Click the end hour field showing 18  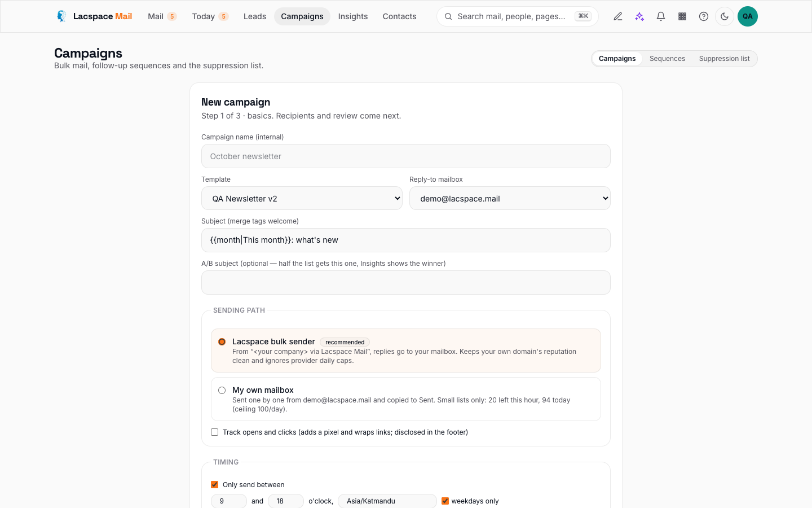(286, 501)
